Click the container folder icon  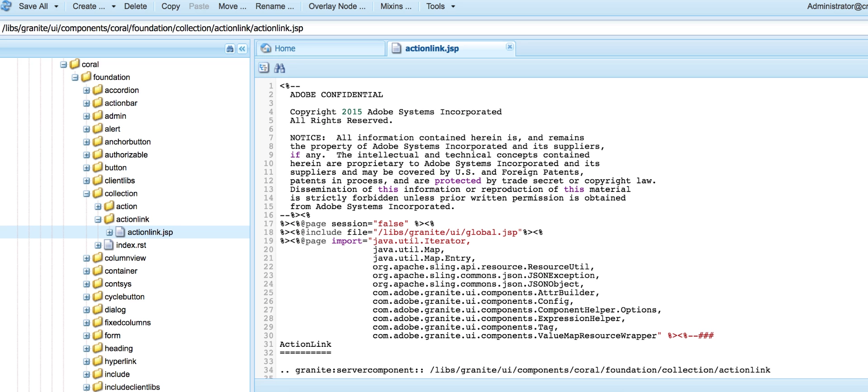(98, 271)
